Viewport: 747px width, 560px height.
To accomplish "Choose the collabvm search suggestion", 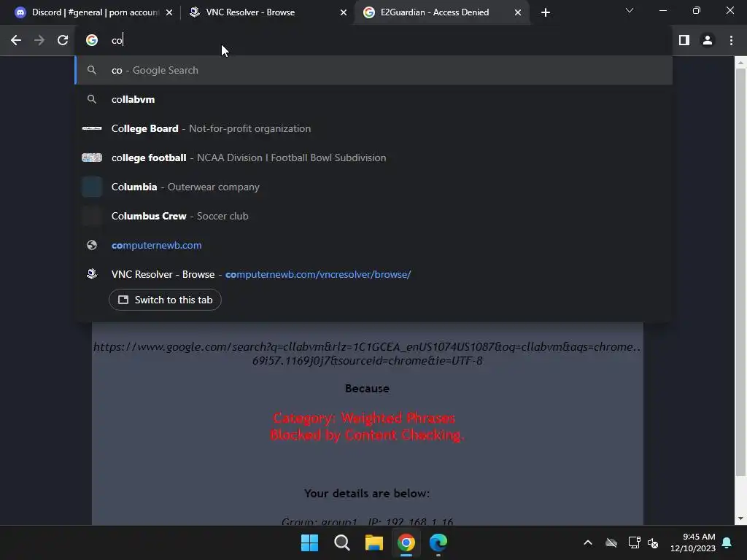I will [x=373, y=99].
